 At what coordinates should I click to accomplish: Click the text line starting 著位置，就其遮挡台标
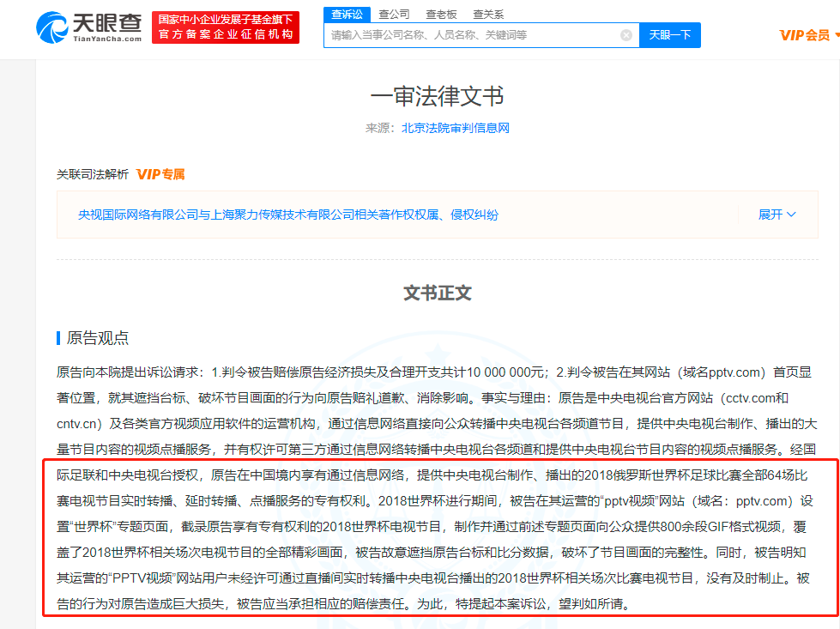(x=423, y=398)
